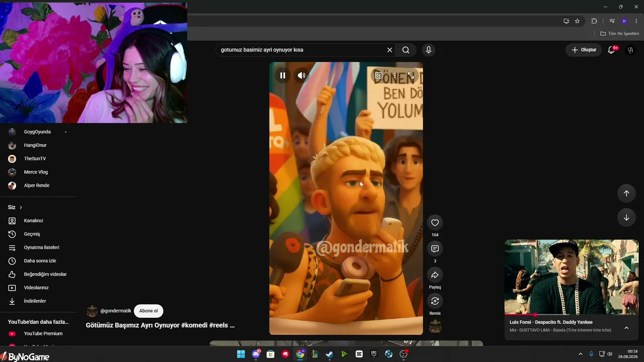Open OBS Studio from the taskbar
This screenshot has width=644, height=362.
click(x=404, y=354)
